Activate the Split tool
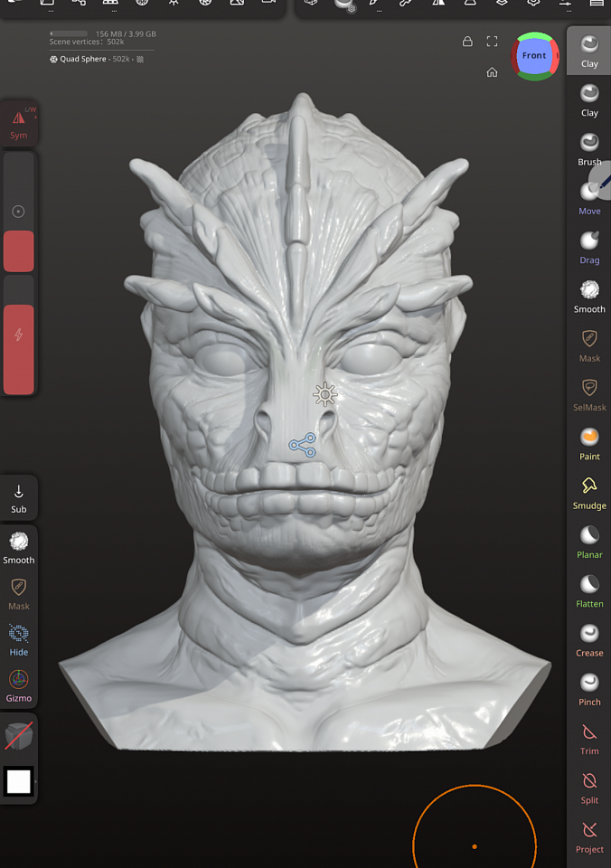The image size is (611, 868). (589, 785)
